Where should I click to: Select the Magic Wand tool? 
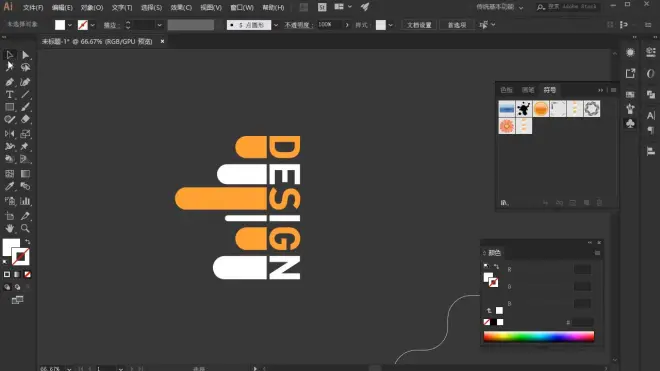(9, 67)
